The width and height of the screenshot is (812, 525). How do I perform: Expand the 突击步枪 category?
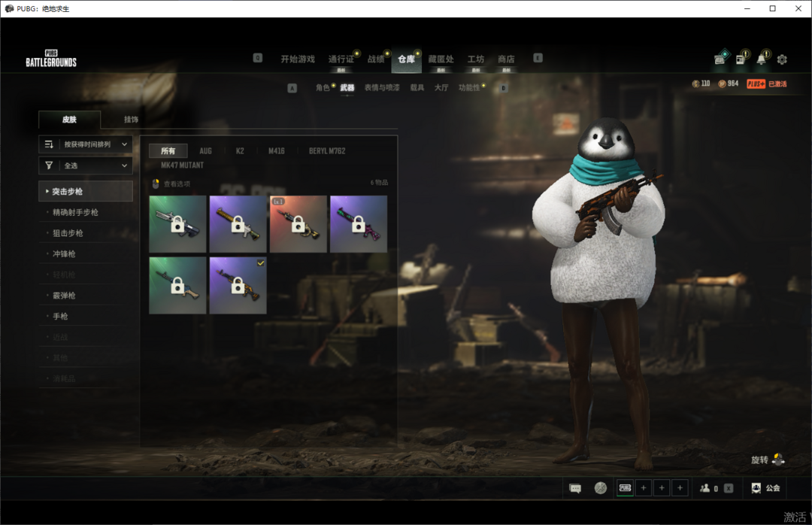[86, 192]
